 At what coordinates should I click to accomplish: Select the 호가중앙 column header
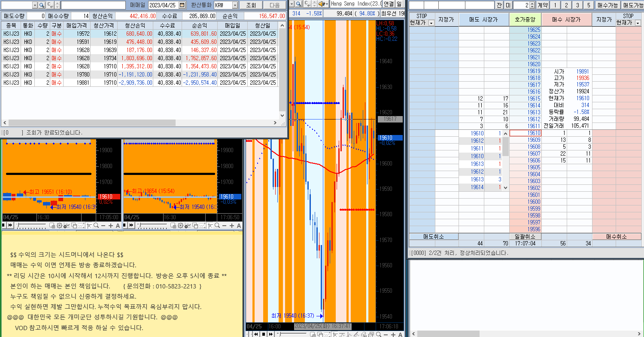tap(525, 20)
